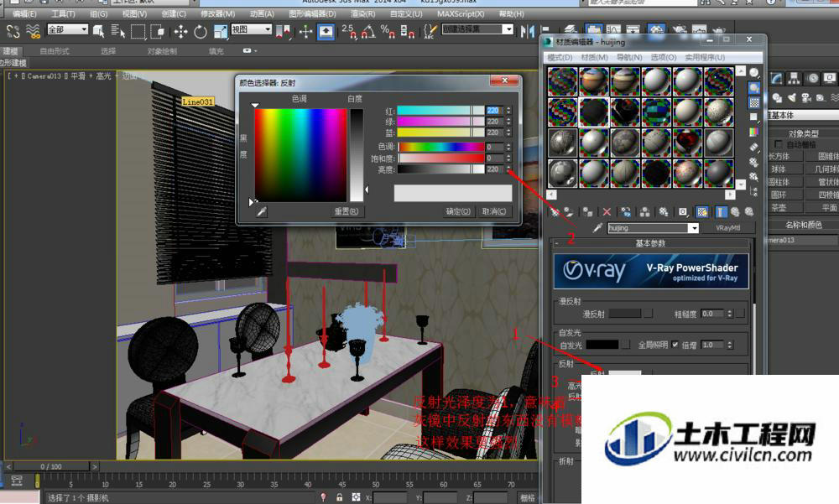Screen dimensions: 839x504
Task: Click the 漫反射 diffuse color swatch
Action: 625,314
